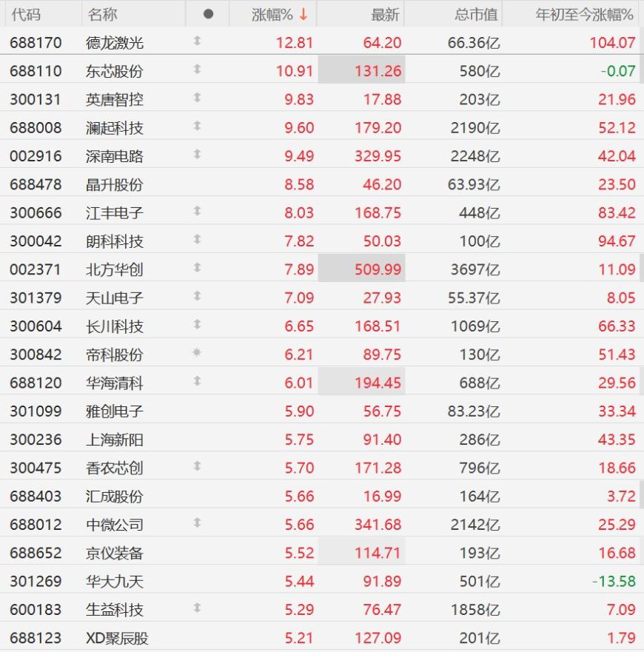The width and height of the screenshot is (644, 652).
Task: Click the orange sort arrow beside 涨幅%
Action: tap(303, 14)
